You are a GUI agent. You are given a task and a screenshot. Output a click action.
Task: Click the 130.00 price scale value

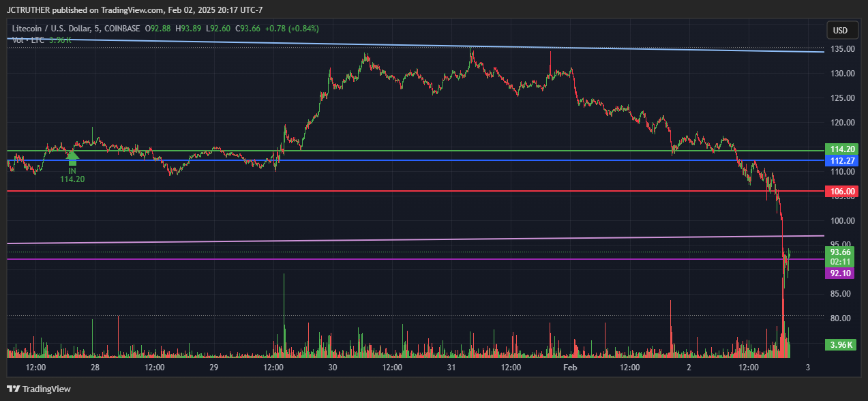click(x=842, y=74)
